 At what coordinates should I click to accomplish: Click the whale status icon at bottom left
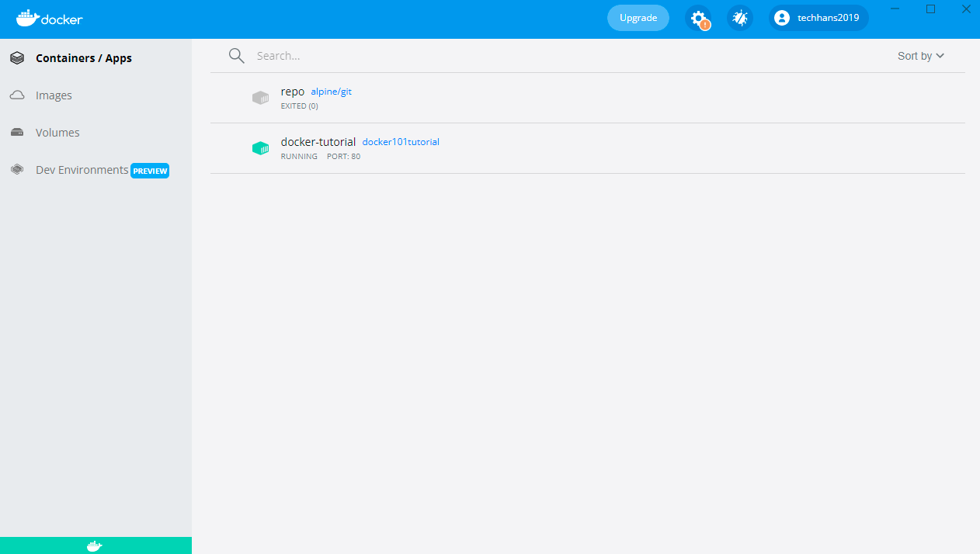coord(94,546)
